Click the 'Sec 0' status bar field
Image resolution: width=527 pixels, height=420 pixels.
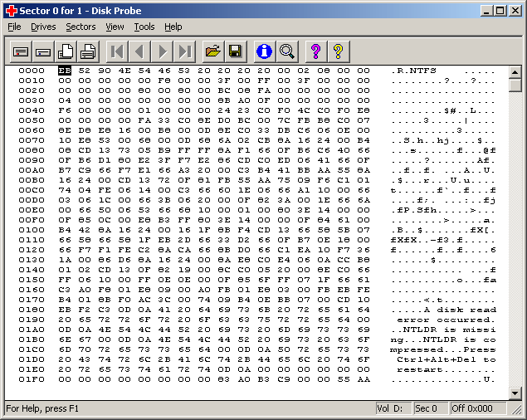(x=431, y=408)
